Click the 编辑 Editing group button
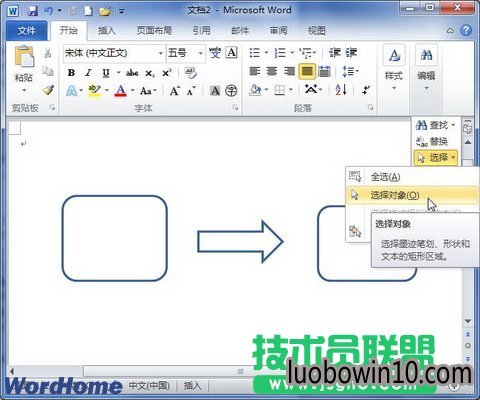This screenshot has height=400, width=480. pyautogui.click(x=426, y=69)
